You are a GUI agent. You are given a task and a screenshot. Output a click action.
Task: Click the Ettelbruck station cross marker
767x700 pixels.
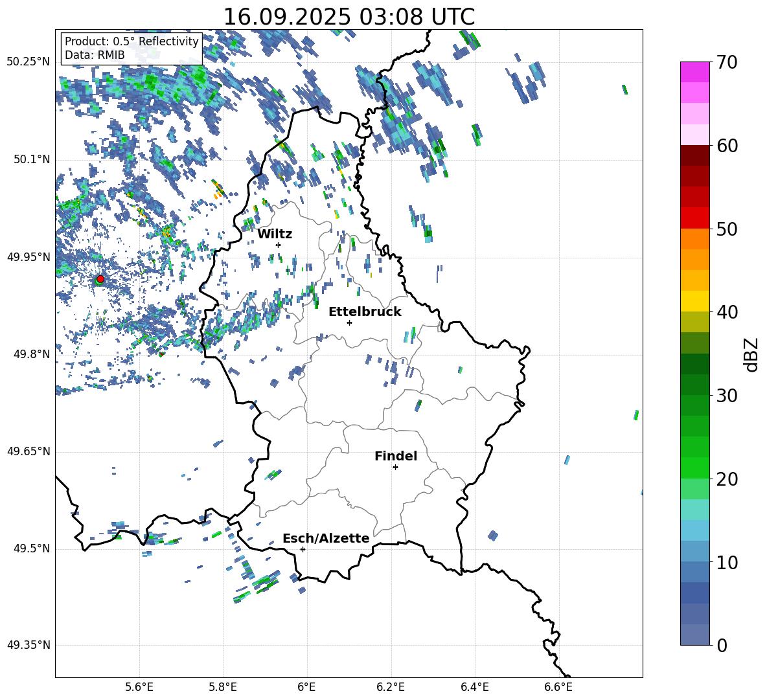coord(349,322)
